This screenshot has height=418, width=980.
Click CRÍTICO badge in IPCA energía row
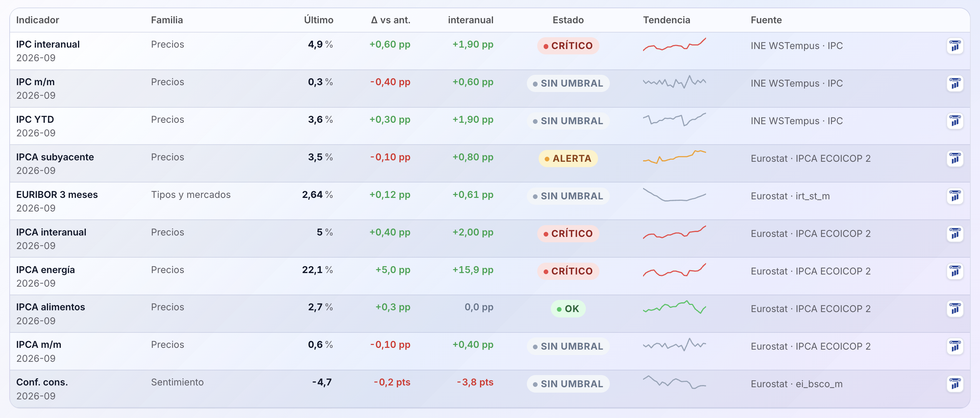click(x=568, y=271)
